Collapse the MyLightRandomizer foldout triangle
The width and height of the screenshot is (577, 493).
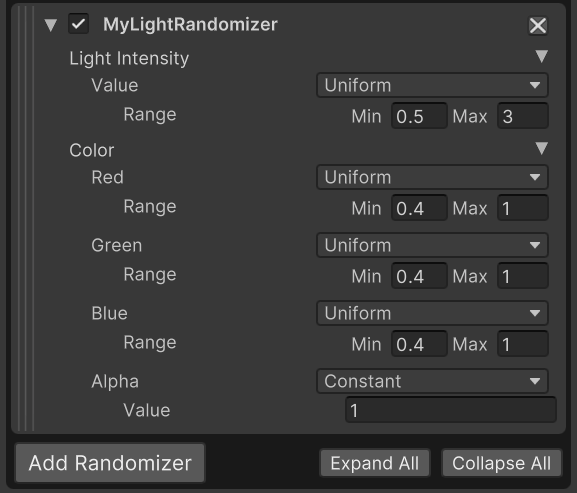[x=50, y=25]
